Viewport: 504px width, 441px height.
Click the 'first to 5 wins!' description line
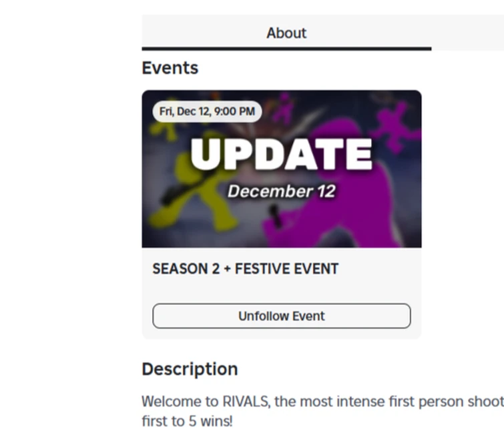point(186,422)
